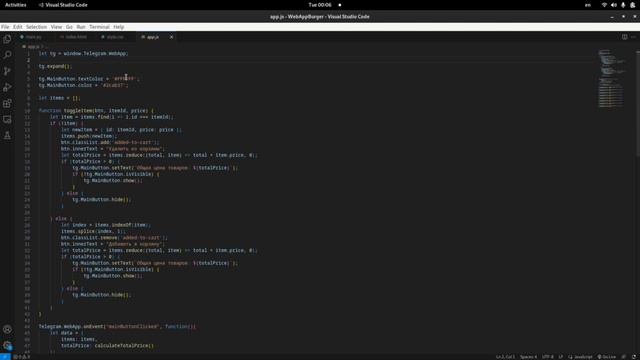Image resolution: width=640 pixels, height=360 pixels.
Task: Switch to the styles.css tab
Action: 115,37
